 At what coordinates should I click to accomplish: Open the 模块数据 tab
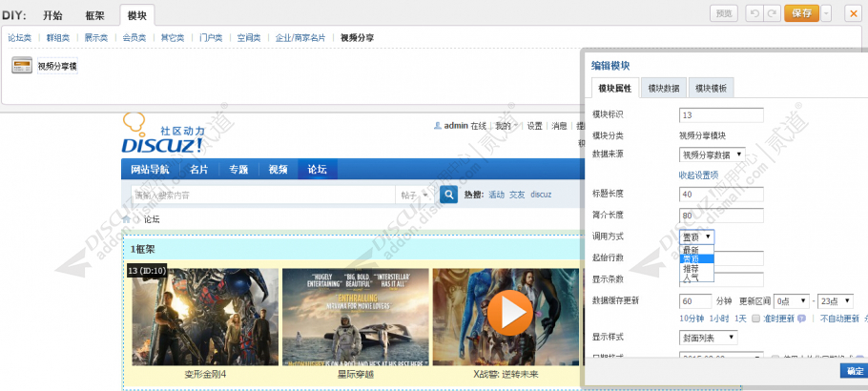click(x=664, y=88)
